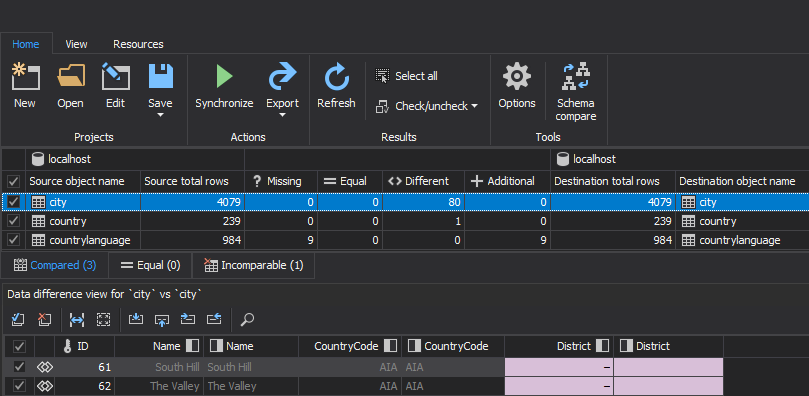Sort by the Different column header
The image size is (809, 396).
424,182
